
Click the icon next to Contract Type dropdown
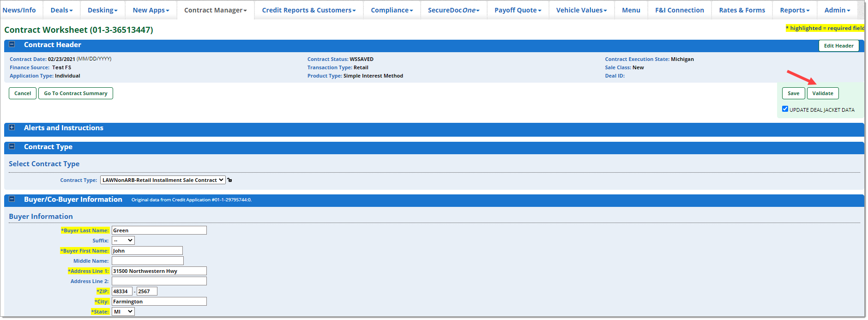[x=229, y=180]
